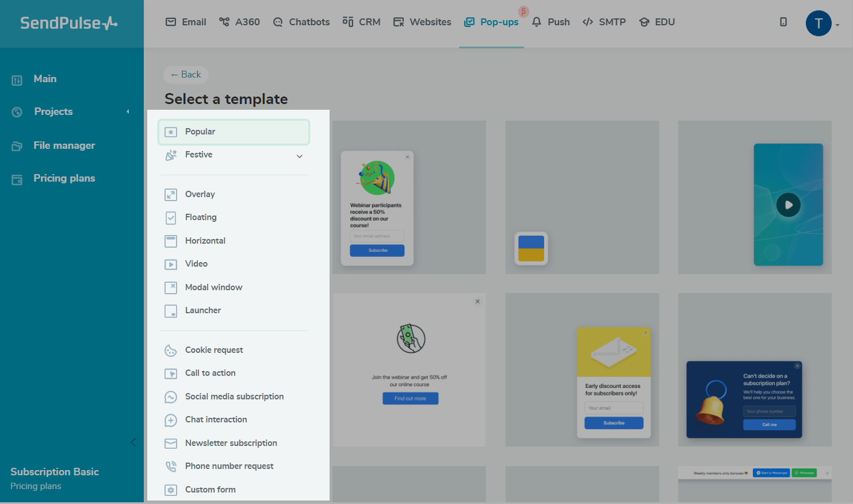This screenshot has width=853, height=504.
Task: Open the A360 automation tab
Action: (239, 22)
